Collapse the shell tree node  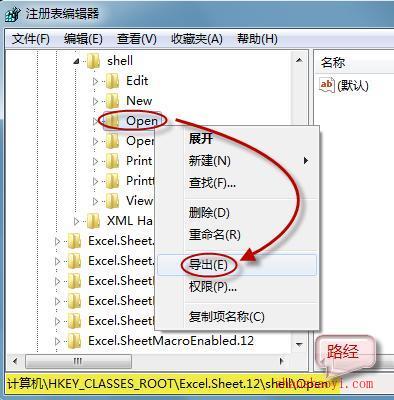coord(77,61)
